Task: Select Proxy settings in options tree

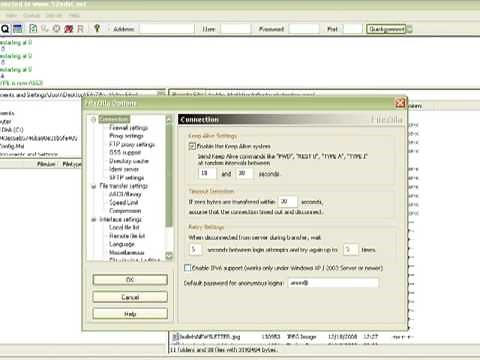Action: coord(126,136)
